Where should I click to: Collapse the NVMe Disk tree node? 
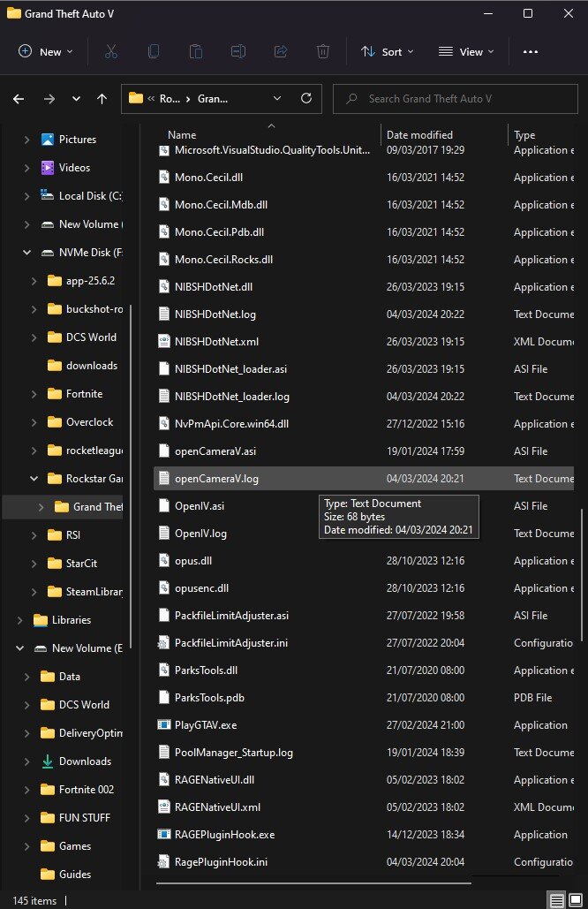pyautogui.click(x=26, y=252)
